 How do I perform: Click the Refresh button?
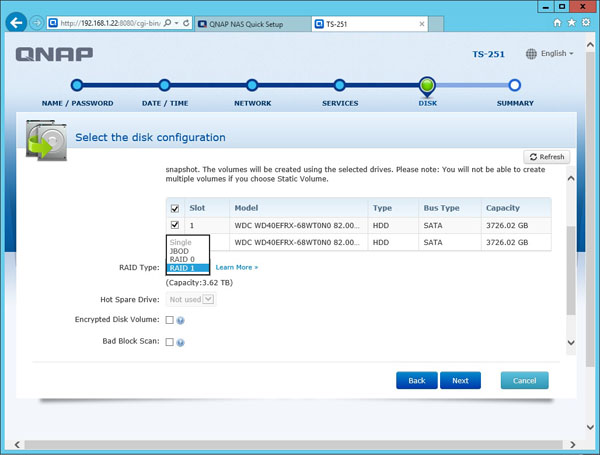click(x=546, y=157)
